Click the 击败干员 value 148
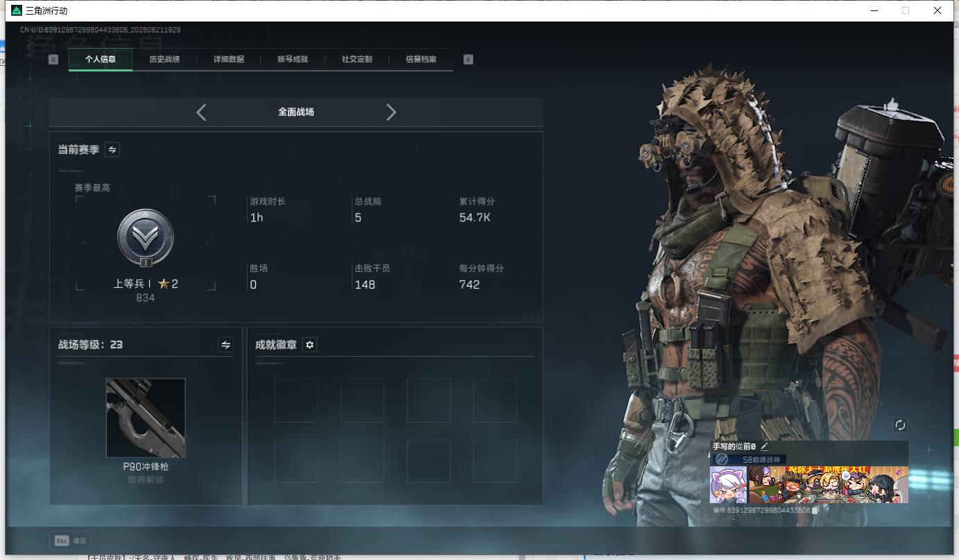This screenshot has height=560, width=959. pos(365,285)
